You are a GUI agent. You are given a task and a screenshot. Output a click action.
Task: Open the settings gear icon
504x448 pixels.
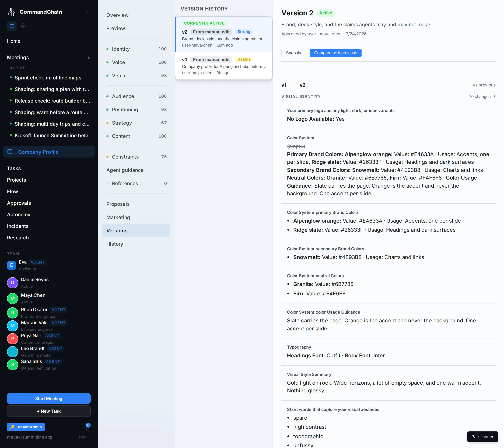tap(23, 26)
